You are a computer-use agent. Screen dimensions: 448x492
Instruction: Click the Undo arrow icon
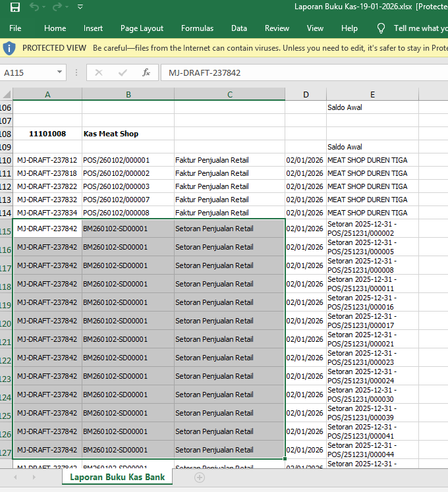pos(34,7)
